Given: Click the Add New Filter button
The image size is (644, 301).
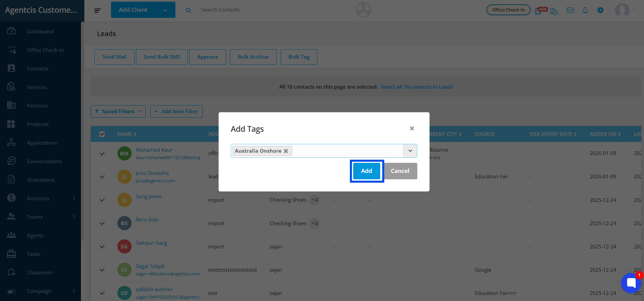Looking at the screenshot, I should (176, 112).
